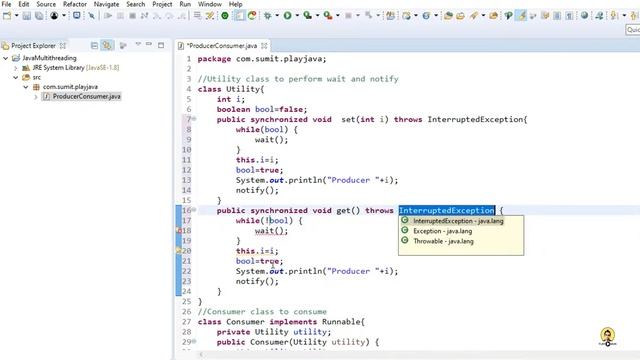Close the ProducerConsumer.java editor tab
The height and width of the screenshot is (360, 640).
[x=264, y=45]
